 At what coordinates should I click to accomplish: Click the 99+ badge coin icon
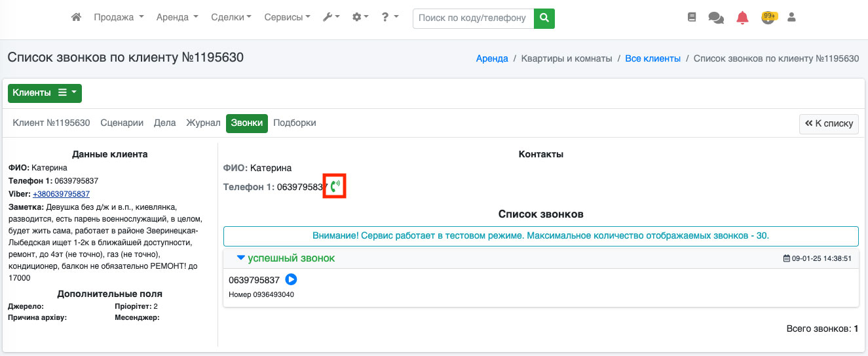(768, 18)
